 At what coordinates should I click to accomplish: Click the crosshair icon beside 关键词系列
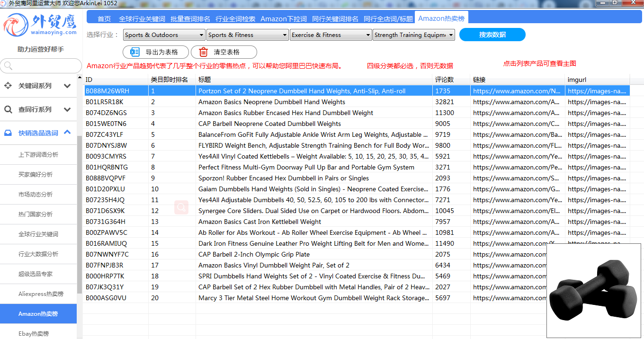click(x=8, y=86)
